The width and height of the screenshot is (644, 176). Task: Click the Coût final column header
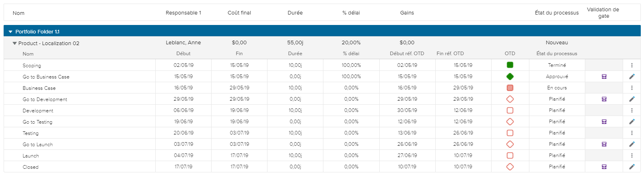(x=239, y=13)
